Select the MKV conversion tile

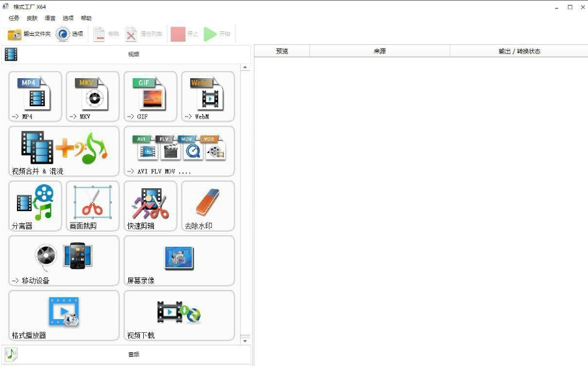[x=92, y=96]
